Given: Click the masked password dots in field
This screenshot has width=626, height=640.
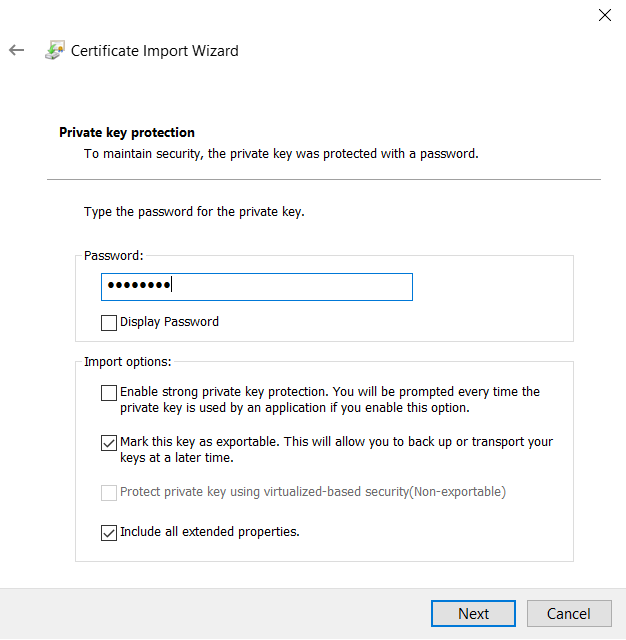Looking at the screenshot, I should click(x=139, y=285).
